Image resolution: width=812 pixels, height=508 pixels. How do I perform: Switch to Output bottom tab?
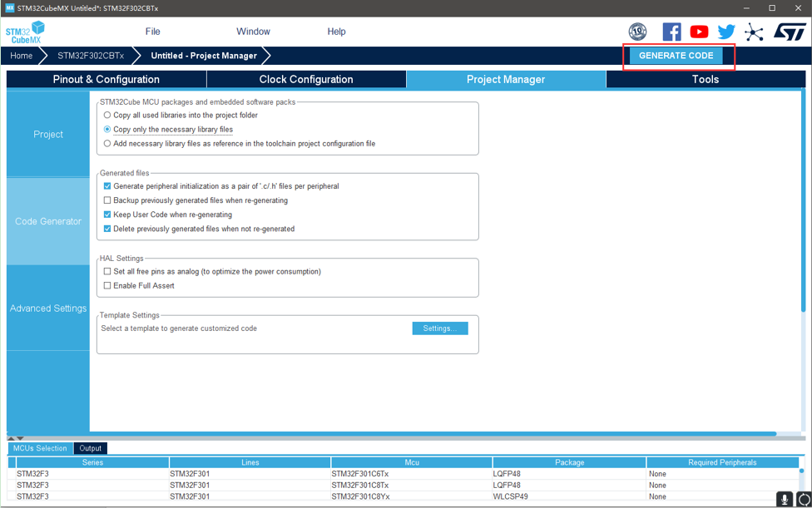click(90, 448)
